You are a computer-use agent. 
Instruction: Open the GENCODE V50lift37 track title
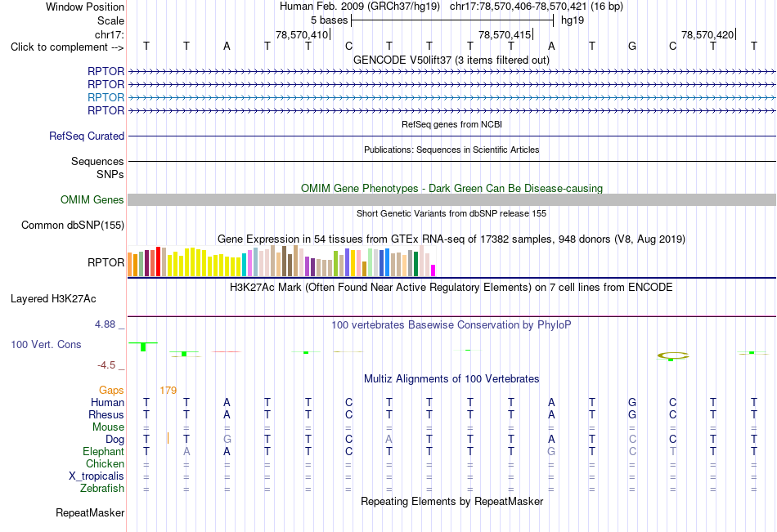451,60
